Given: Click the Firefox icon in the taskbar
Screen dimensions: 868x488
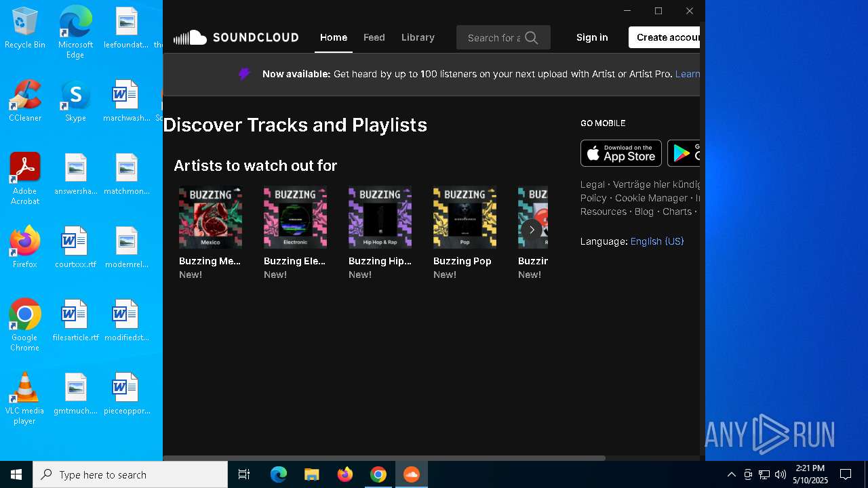Looking at the screenshot, I should (x=345, y=474).
